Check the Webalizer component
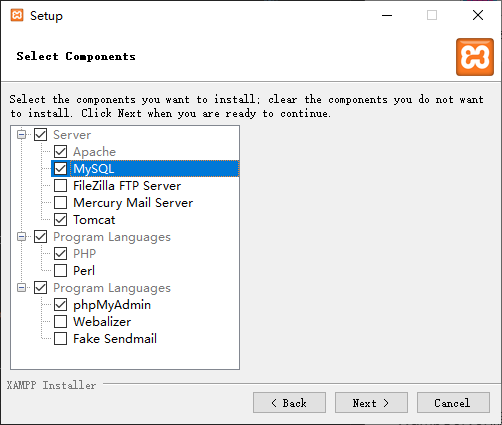 click(x=60, y=321)
